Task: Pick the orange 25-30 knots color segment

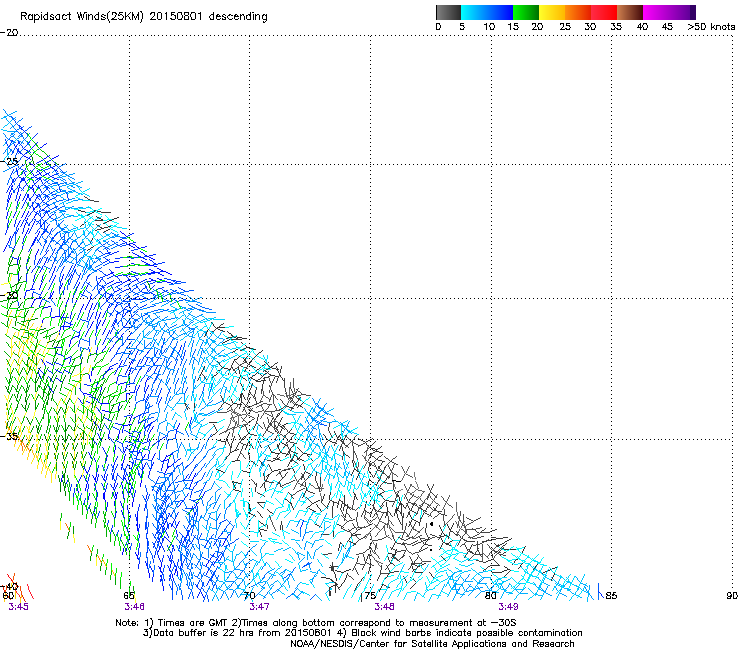Action: pos(578,12)
